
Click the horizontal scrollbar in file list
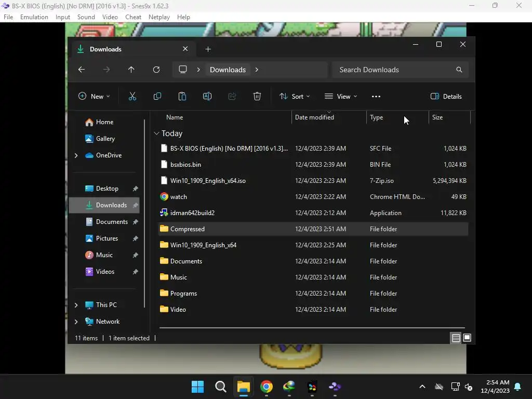312,328
